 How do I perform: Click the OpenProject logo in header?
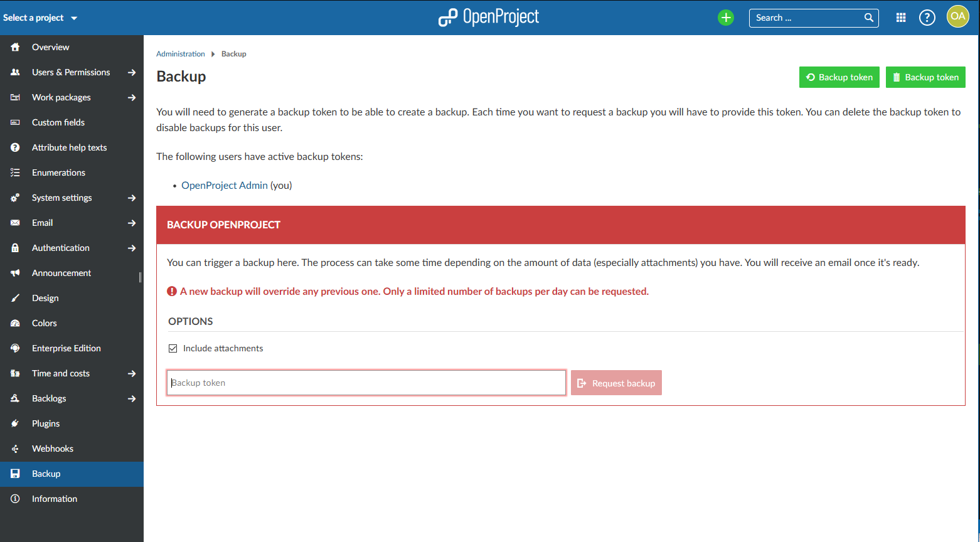coord(489,17)
